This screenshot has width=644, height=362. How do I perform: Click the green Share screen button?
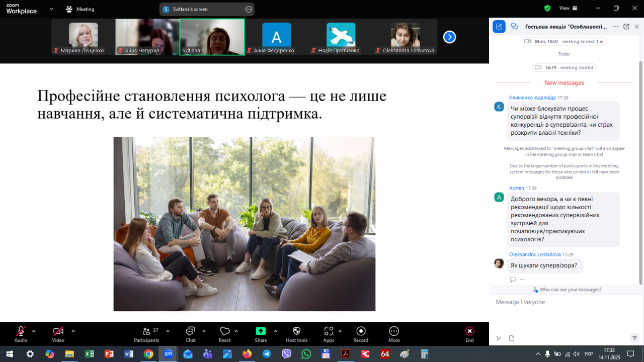261,333
